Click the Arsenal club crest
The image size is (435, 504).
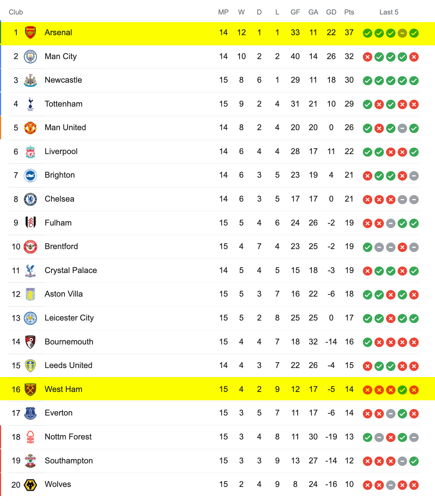[30, 33]
